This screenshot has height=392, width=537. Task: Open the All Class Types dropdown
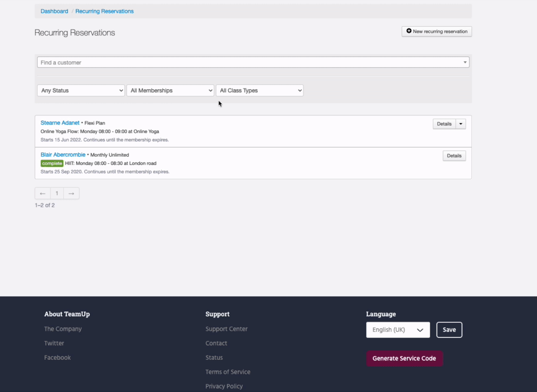coord(259,91)
